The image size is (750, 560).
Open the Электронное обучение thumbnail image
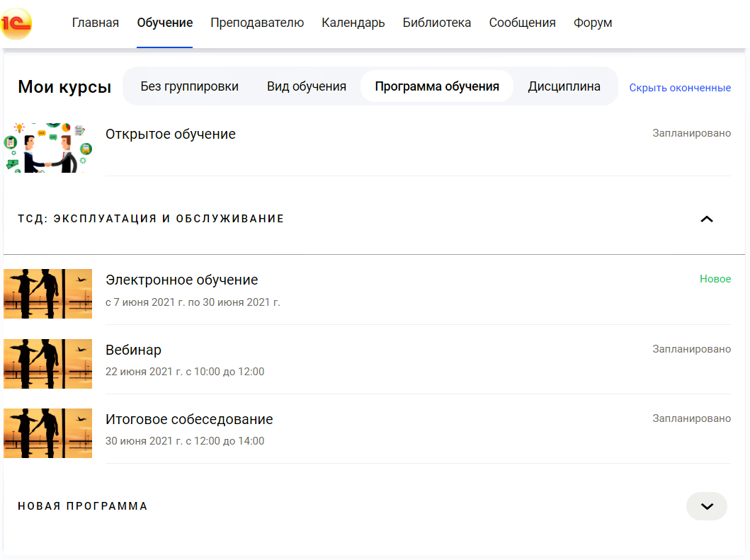pyautogui.click(x=48, y=294)
